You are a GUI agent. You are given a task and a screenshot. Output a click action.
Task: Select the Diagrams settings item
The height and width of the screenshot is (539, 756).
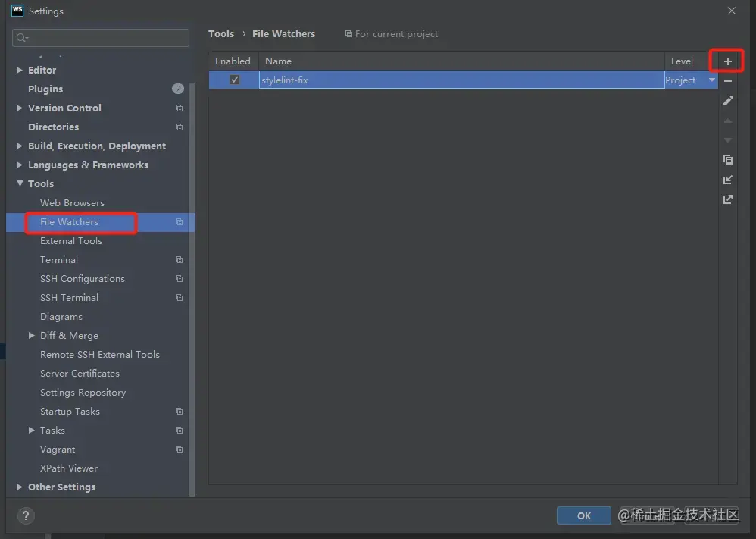61,317
